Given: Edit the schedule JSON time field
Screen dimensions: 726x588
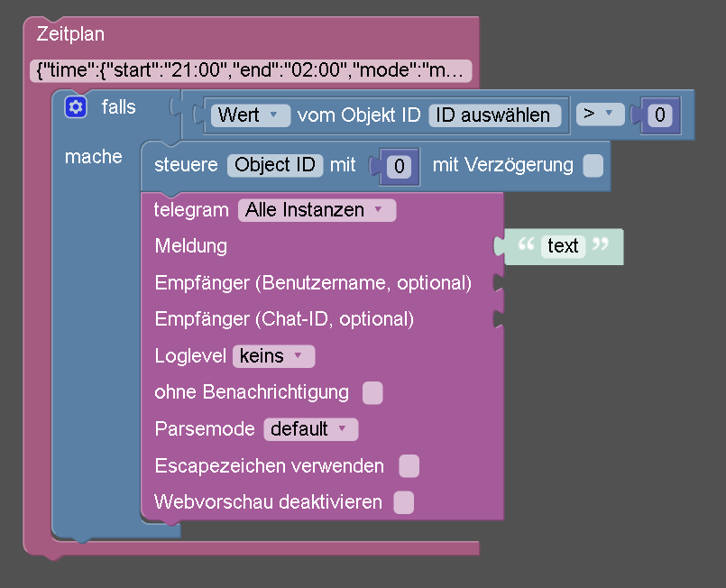Looking at the screenshot, I should click(x=251, y=70).
